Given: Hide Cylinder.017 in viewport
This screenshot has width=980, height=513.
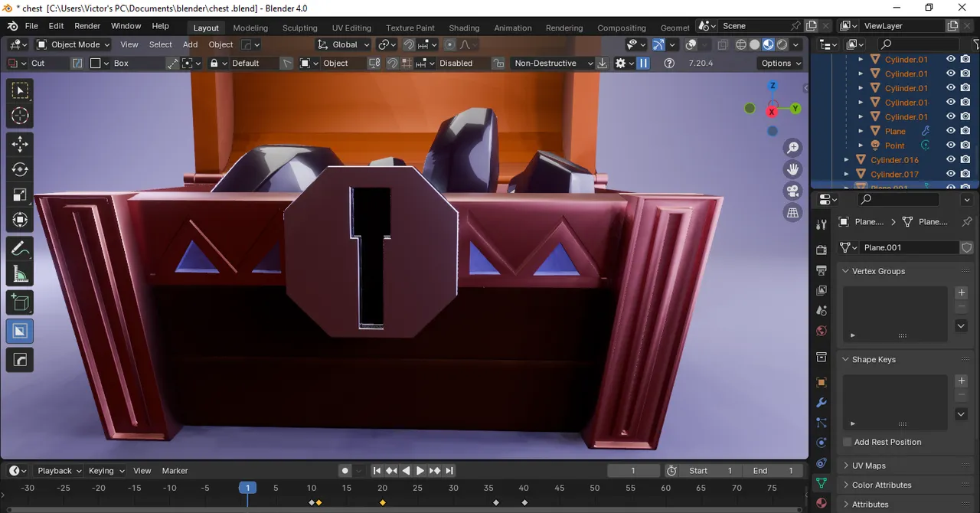Looking at the screenshot, I should pos(950,174).
